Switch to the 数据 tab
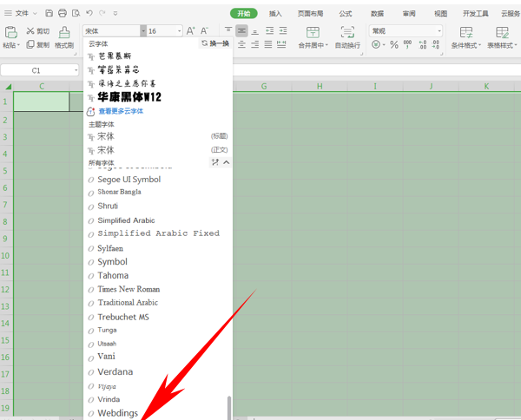The image size is (521, 420). pos(377,13)
